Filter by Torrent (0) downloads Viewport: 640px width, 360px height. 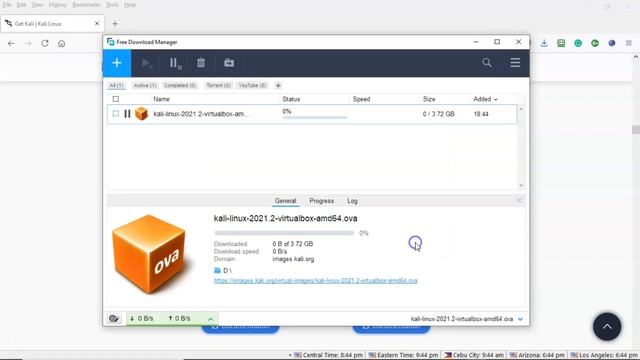click(x=218, y=85)
